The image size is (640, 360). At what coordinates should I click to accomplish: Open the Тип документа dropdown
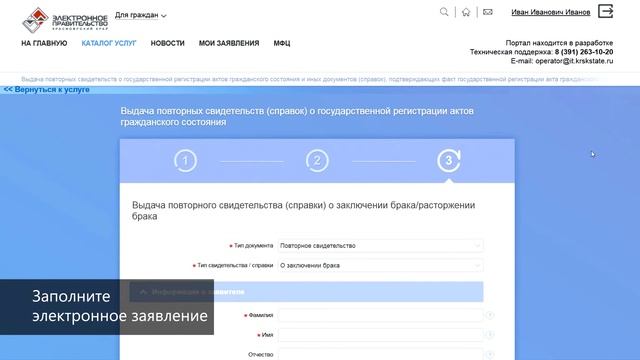coord(380,246)
